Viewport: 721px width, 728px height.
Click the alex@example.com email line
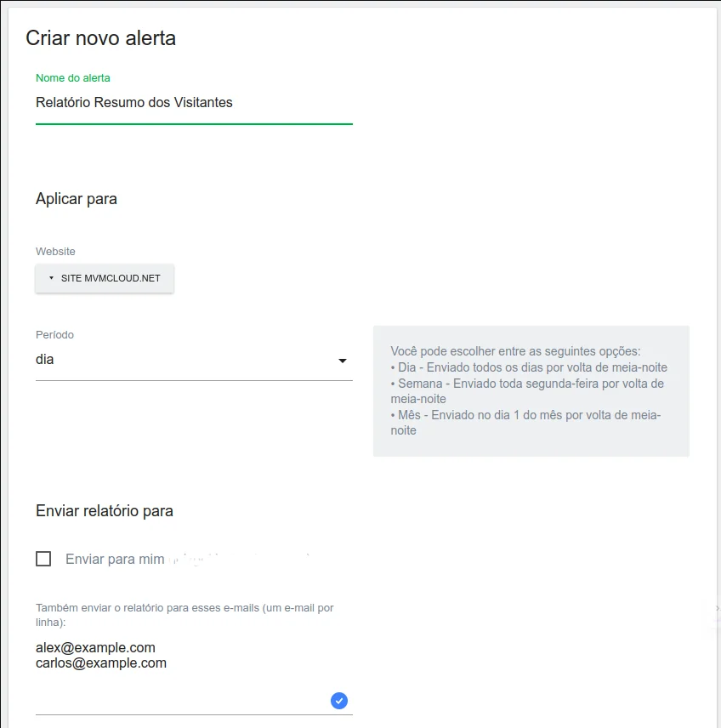[95, 648]
